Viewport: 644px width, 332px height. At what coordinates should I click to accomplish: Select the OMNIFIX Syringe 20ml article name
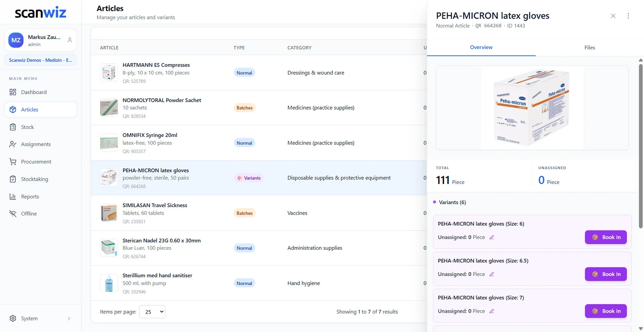(150, 135)
